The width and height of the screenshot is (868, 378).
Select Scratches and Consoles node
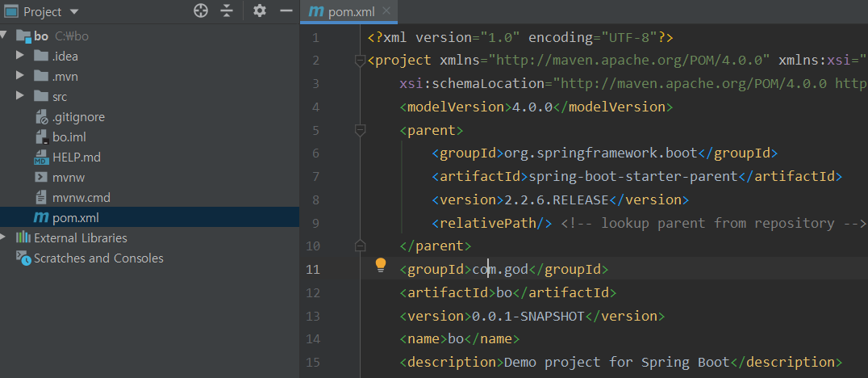click(x=98, y=258)
